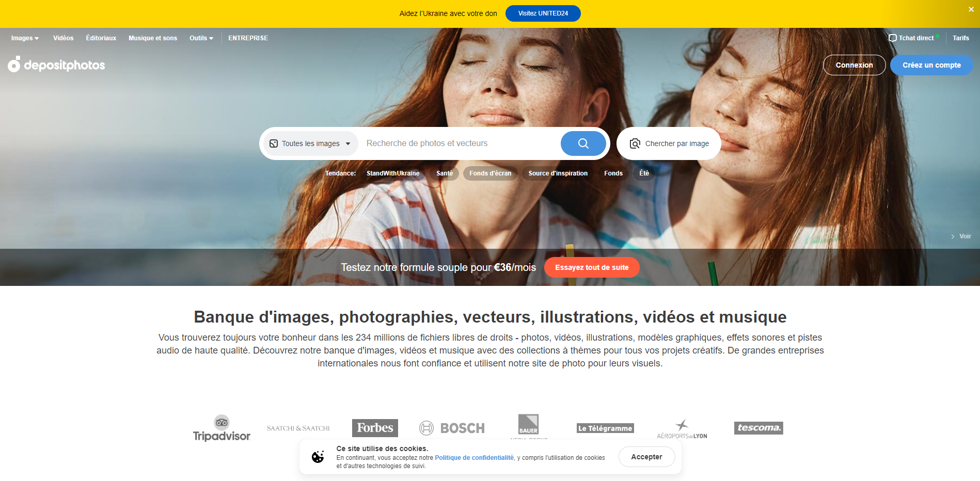Click the Bosch logo
Image resolution: width=980 pixels, height=481 pixels.
452,428
